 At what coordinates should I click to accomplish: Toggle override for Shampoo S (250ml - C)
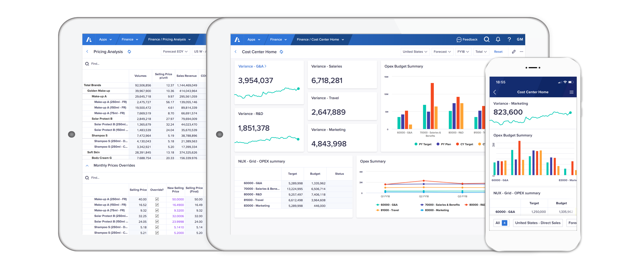[157, 233]
